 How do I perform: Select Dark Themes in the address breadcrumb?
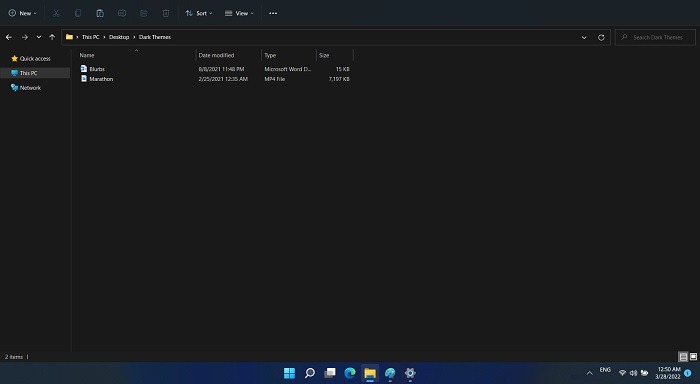154,37
